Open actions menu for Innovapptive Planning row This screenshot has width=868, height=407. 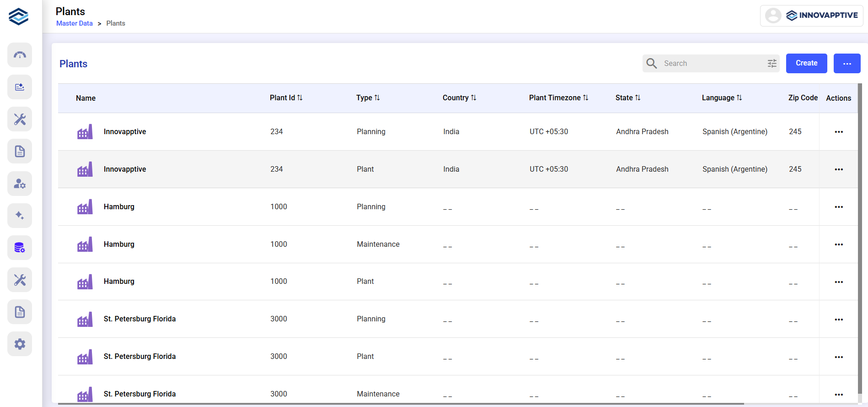[838, 132]
